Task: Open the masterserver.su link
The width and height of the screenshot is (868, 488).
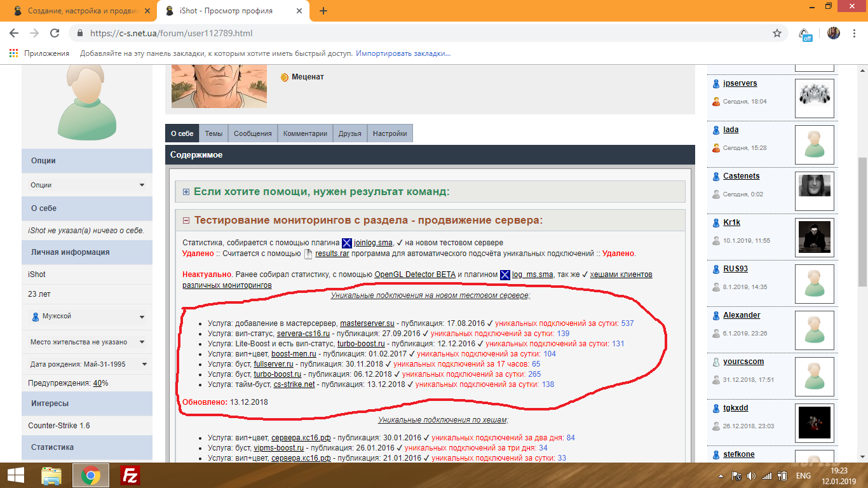Action: tap(367, 323)
